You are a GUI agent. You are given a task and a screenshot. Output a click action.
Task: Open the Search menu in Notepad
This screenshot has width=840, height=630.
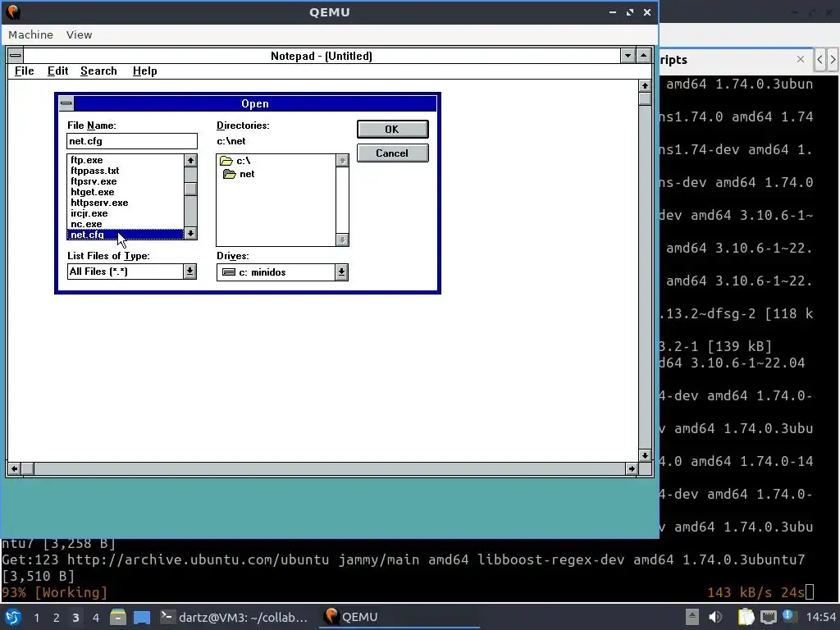[98, 71]
